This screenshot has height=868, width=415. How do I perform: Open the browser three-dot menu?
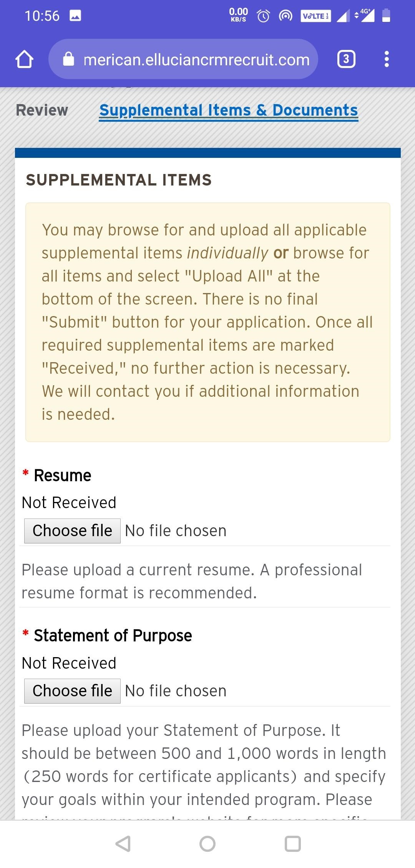[387, 59]
